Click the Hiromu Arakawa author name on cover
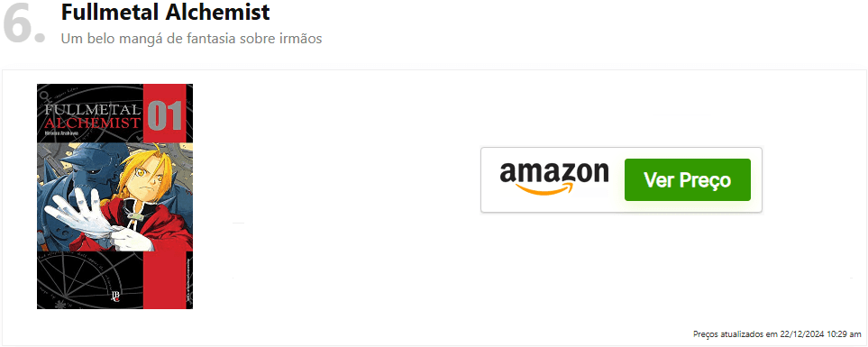 [60, 133]
